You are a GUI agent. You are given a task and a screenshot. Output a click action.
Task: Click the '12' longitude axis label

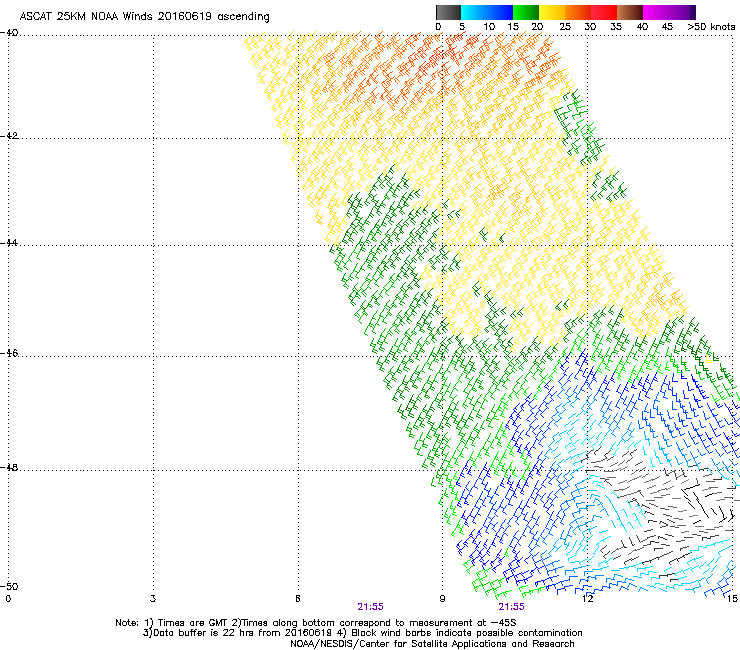[587, 599]
